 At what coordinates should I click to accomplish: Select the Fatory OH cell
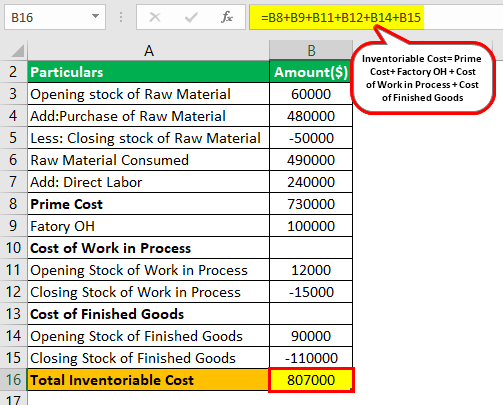[x=149, y=226]
